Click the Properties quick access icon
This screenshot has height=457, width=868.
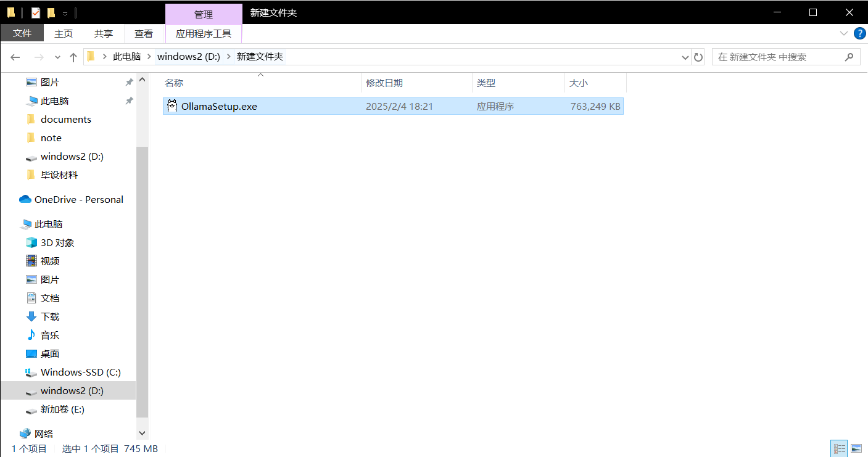coord(36,12)
